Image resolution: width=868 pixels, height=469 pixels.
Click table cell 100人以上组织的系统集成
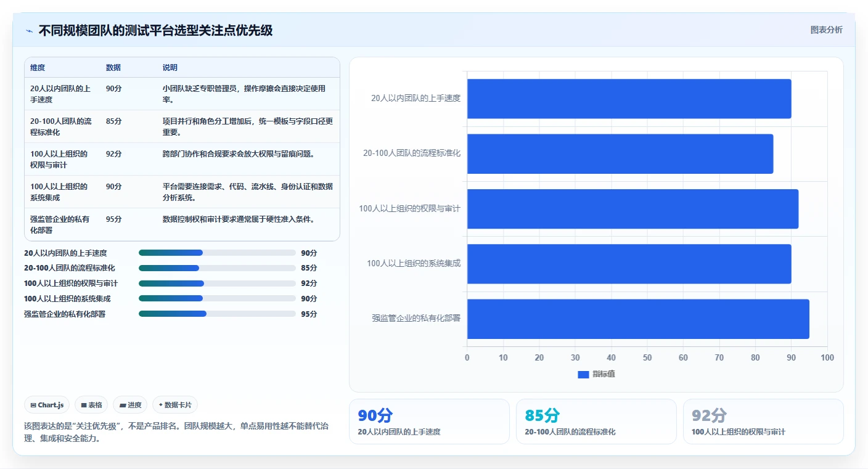59,192
